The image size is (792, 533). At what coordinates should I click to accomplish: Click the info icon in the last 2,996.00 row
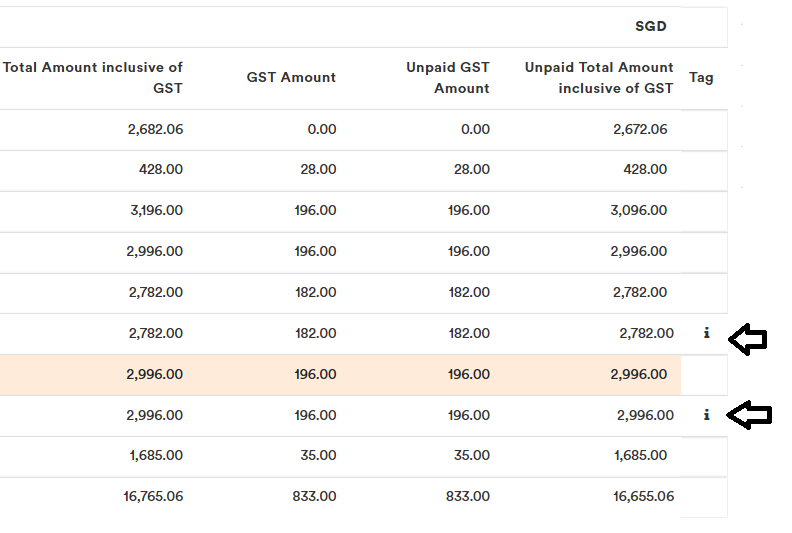(x=707, y=415)
